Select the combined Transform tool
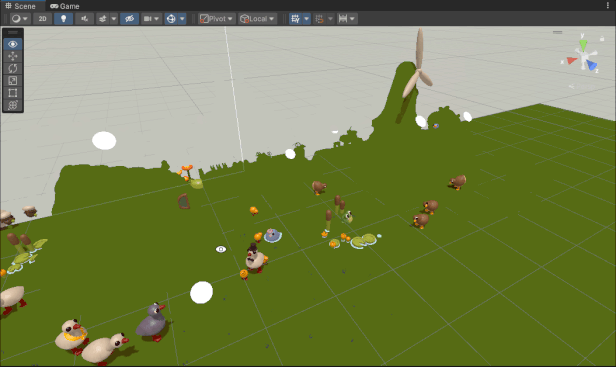The width and height of the screenshot is (616, 367). pyautogui.click(x=13, y=105)
